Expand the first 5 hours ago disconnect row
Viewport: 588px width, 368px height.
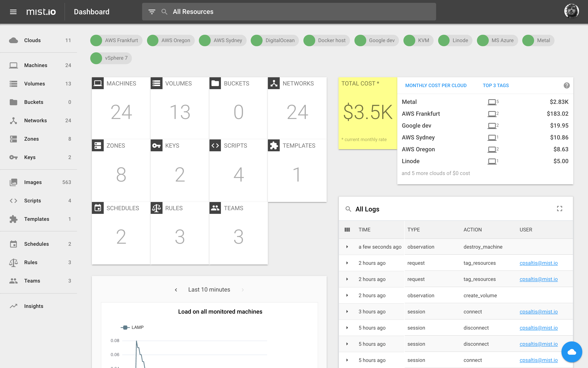(347, 328)
